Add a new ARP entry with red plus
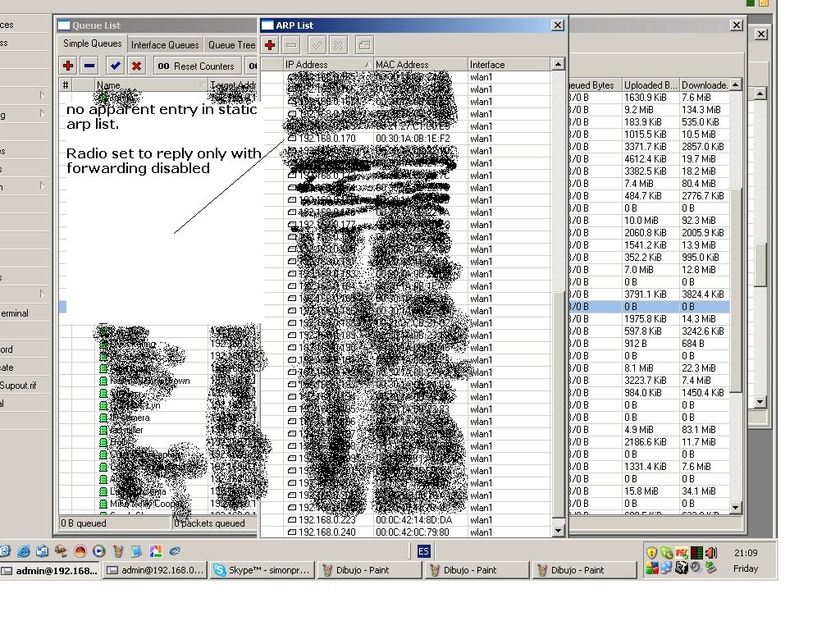The width and height of the screenshot is (840, 630). tap(270, 45)
